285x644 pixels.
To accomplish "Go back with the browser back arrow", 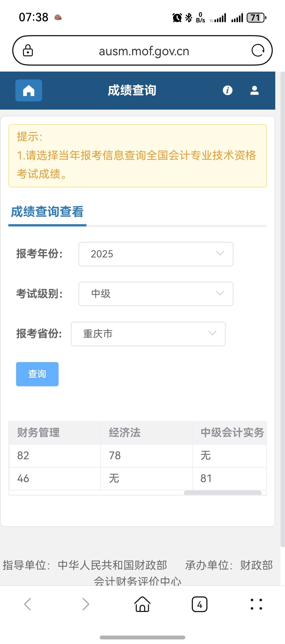I will pos(28,604).
